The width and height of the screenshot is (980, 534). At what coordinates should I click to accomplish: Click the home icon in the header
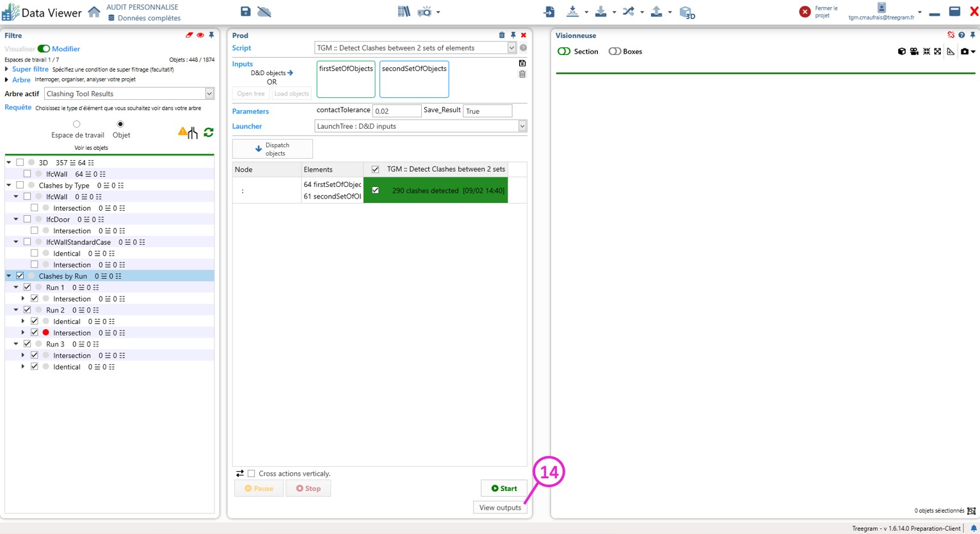(x=94, y=12)
